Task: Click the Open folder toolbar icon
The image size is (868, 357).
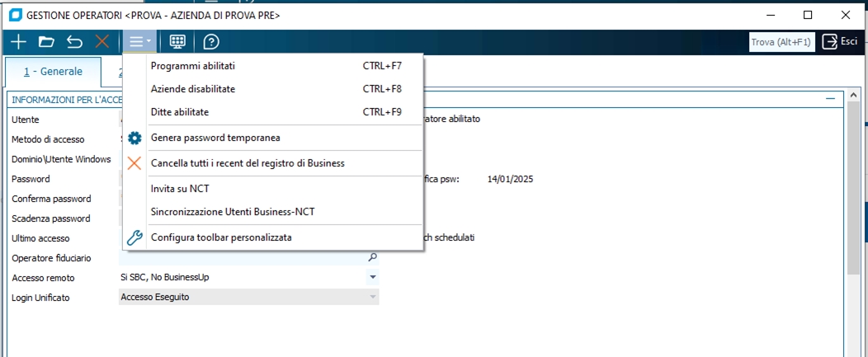Action: coord(46,41)
